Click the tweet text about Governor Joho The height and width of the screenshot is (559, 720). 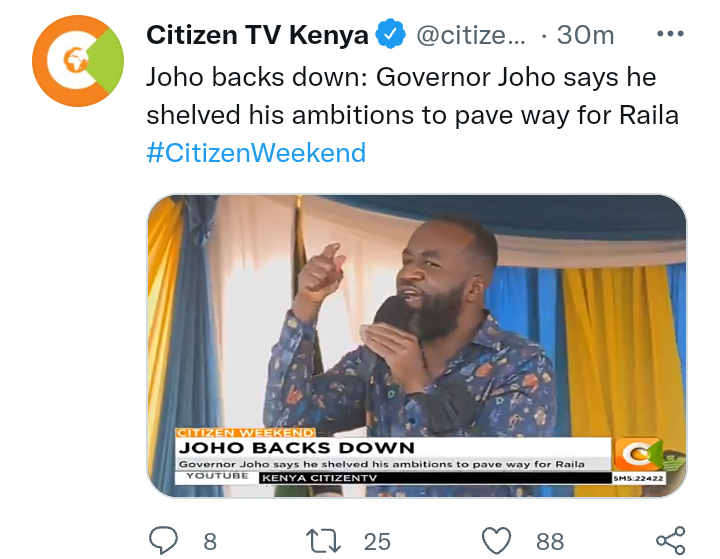[x=412, y=96]
